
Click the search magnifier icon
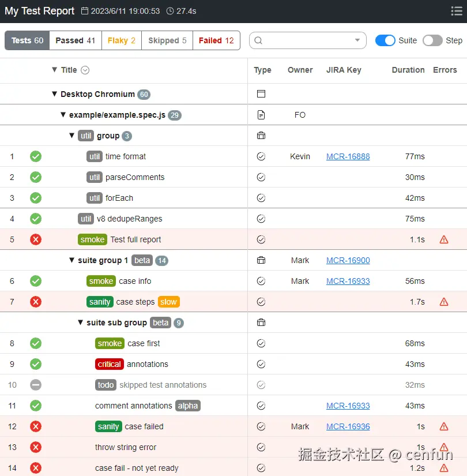[258, 40]
